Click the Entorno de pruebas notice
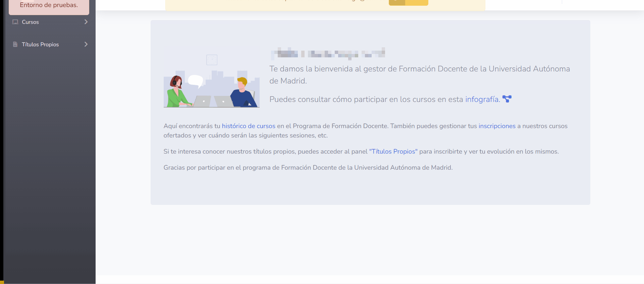 [x=49, y=6]
